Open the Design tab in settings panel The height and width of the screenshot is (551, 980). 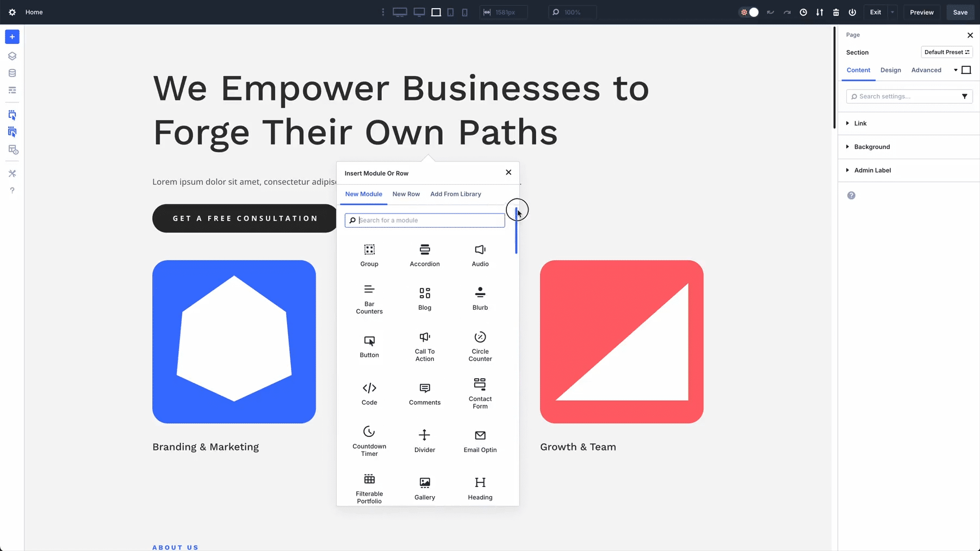891,70
